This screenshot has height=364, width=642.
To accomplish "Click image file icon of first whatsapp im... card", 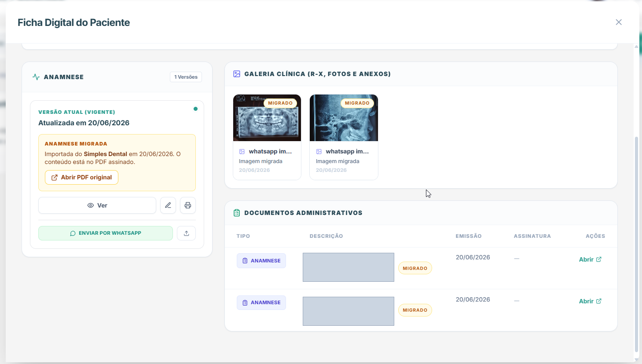I will tap(242, 152).
